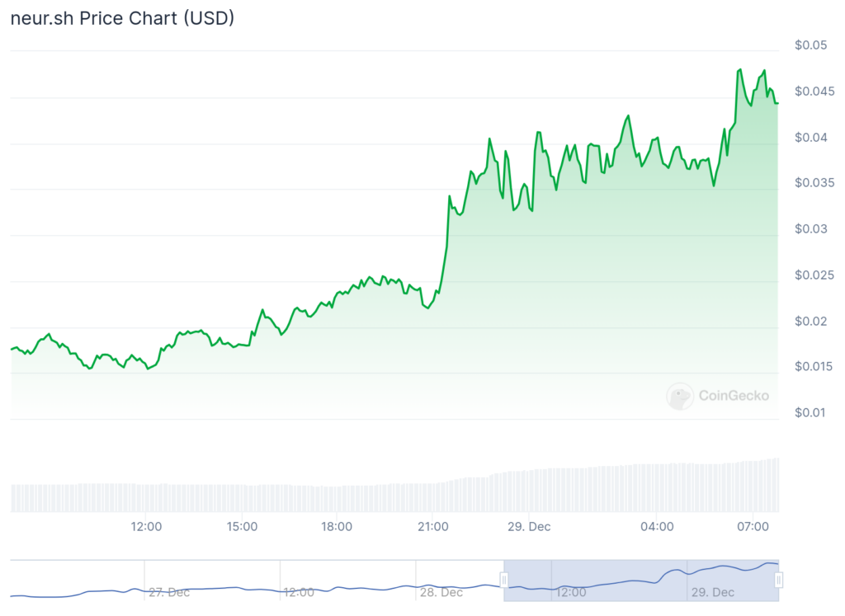Click the CoinGecko gecko logo icon
845x616 pixels.
[x=680, y=396]
